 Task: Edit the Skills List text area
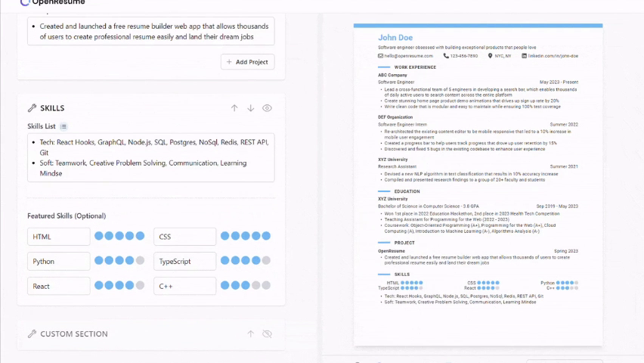[150, 157]
